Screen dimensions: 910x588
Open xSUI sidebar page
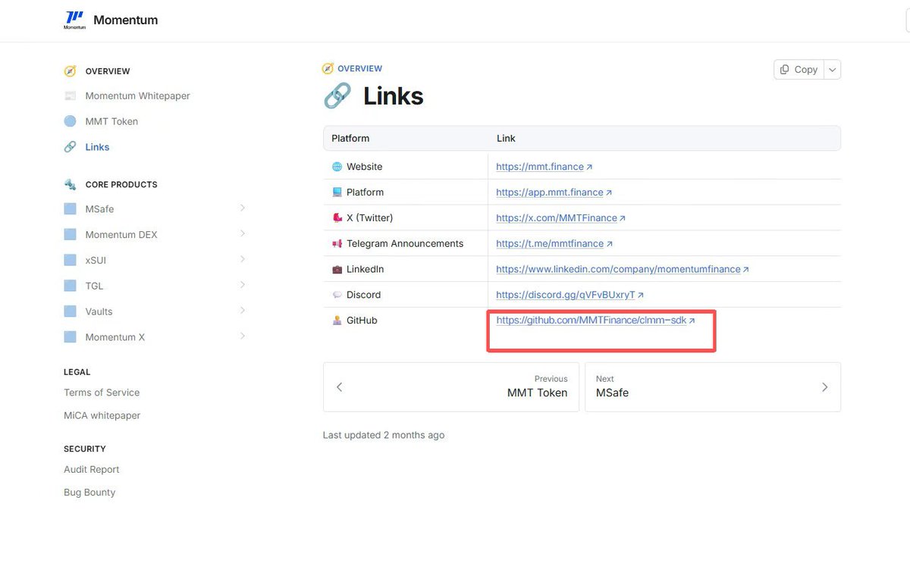click(x=96, y=261)
